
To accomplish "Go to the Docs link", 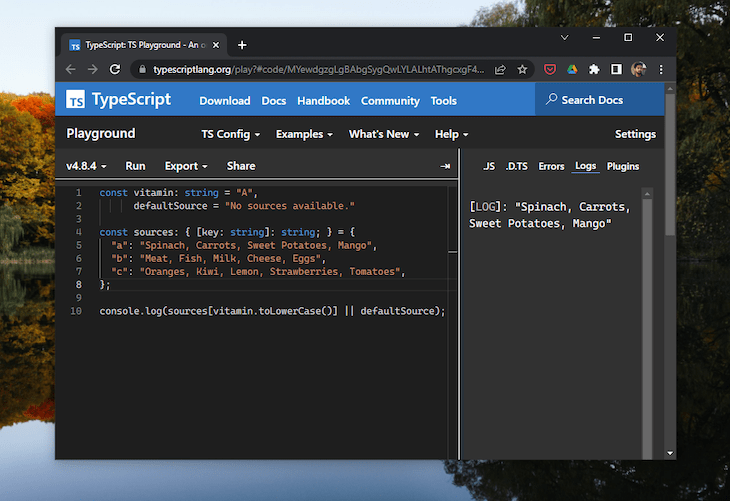I will coord(274,101).
